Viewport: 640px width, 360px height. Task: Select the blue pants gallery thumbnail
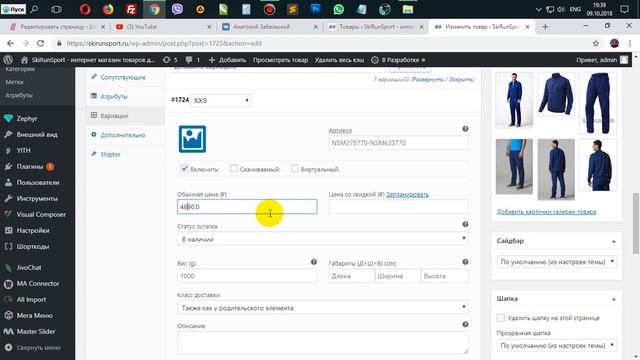(x=598, y=103)
